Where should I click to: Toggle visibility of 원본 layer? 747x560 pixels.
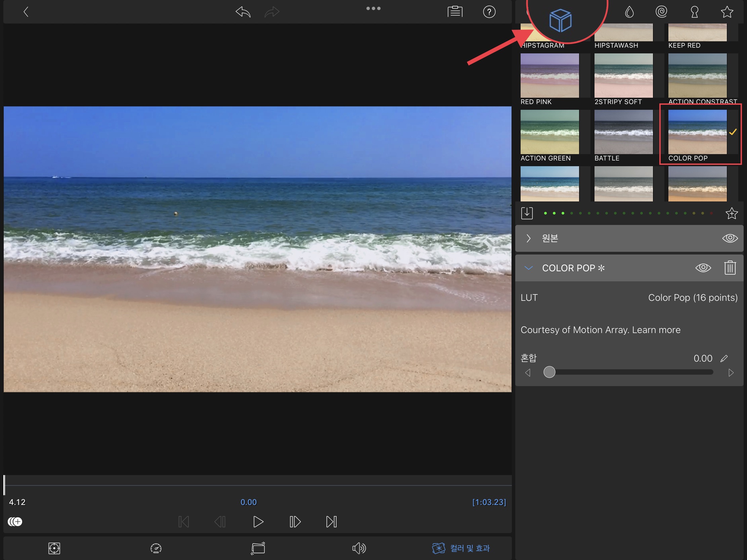pyautogui.click(x=730, y=238)
